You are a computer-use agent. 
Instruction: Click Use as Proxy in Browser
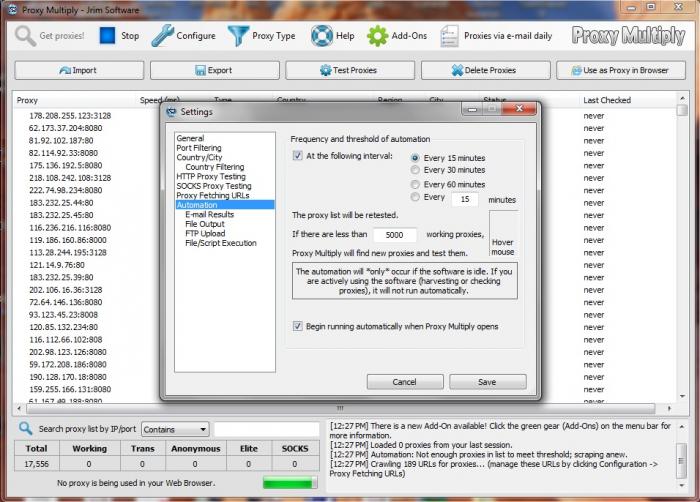621,70
